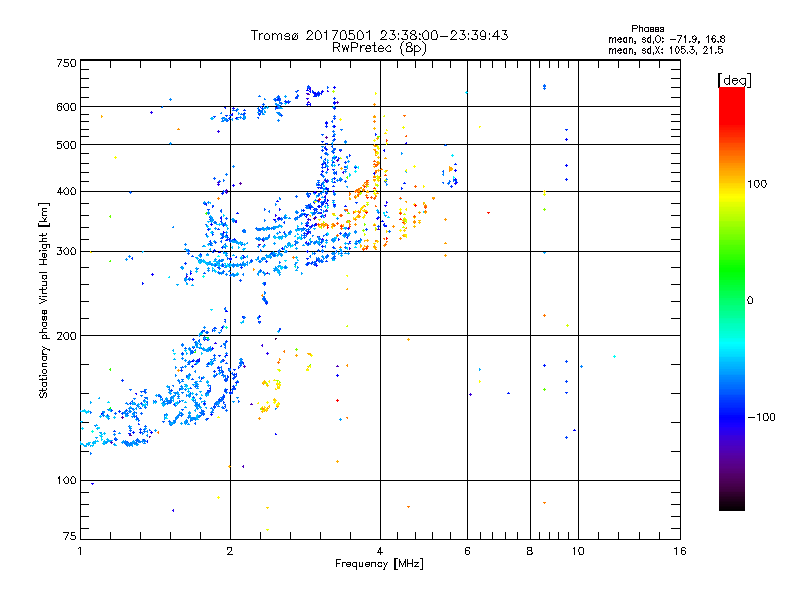This screenshot has width=800, height=600.
Task: Click the colorbar '100' tick label
Action: tap(757, 184)
